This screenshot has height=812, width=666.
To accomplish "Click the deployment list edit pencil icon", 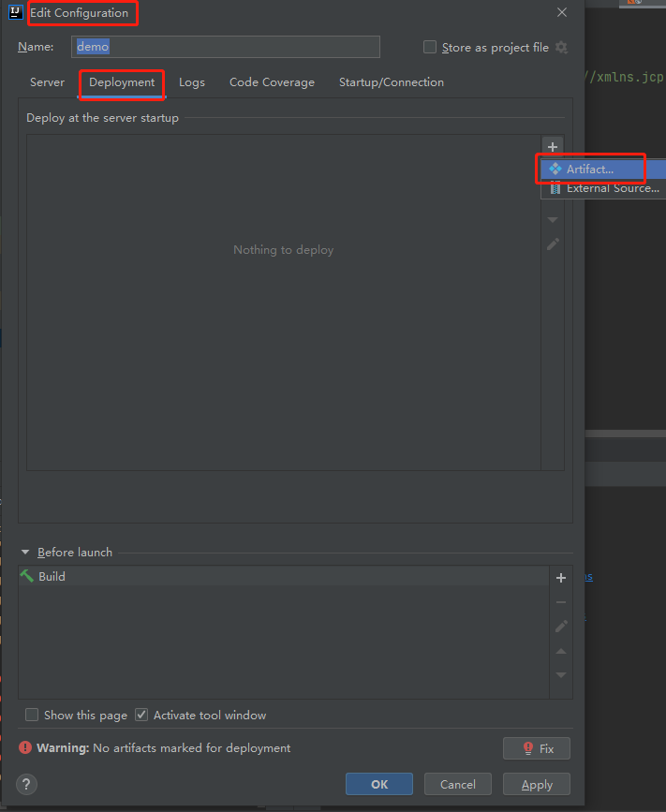I will click(x=553, y=244).
